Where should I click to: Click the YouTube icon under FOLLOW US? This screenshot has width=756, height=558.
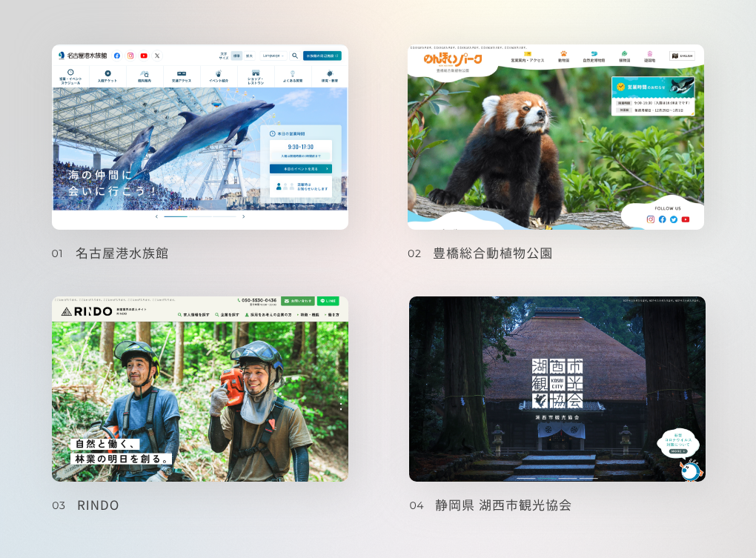click(x=685, y=220)
